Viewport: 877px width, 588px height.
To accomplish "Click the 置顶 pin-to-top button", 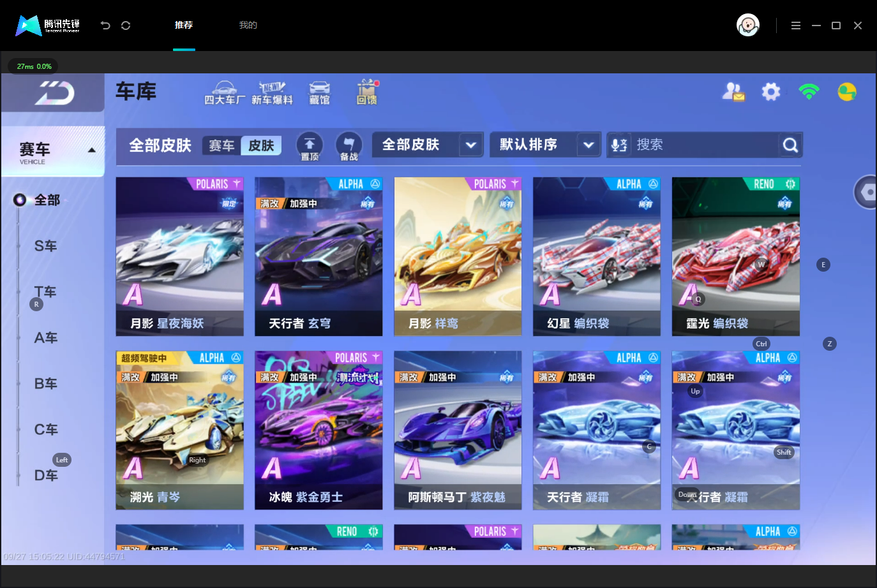I will pyautogui.click(x=310, y=146).
